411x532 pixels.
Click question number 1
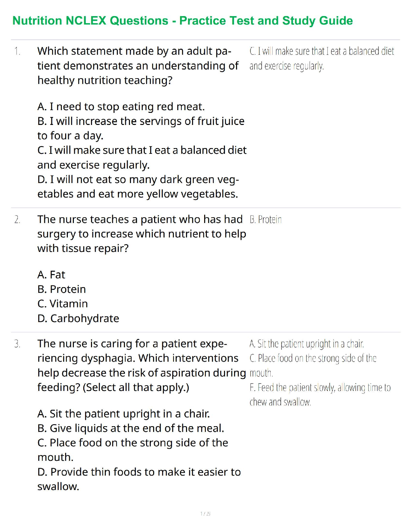tap(17, 51)
